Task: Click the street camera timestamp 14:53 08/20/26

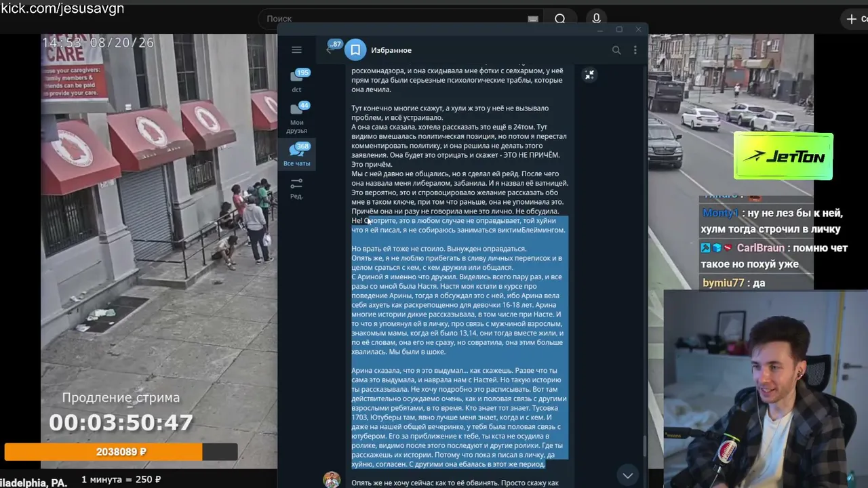Action: (x=98, y=43)
